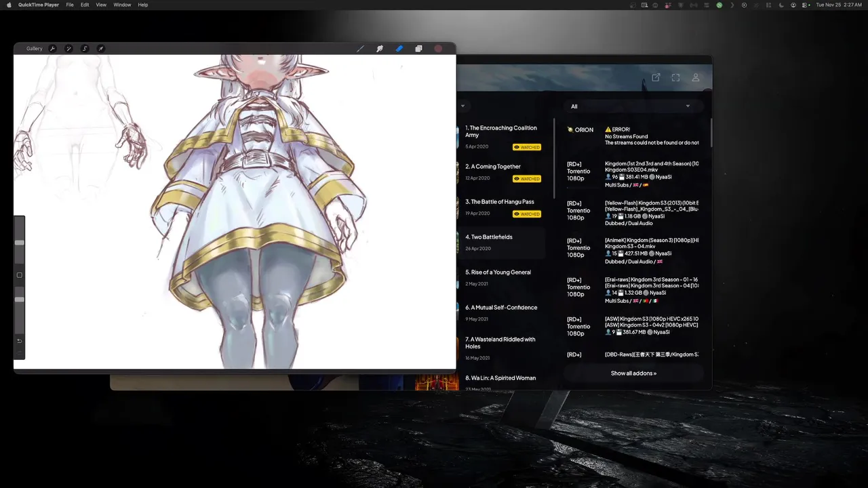The image size is (868, 488).
Task: Choose the AnimeK 427.51 MB stream
Action: pos(632,251)
